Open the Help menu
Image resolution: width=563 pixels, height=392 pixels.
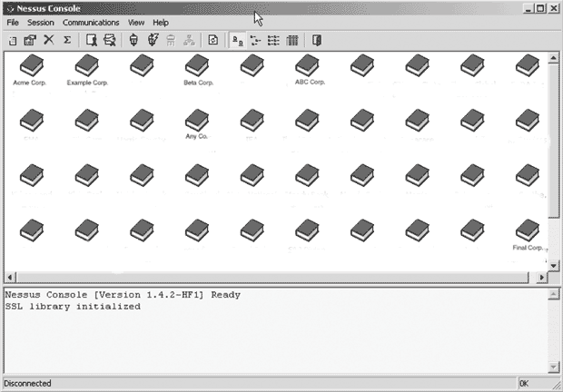click(161, 22)
